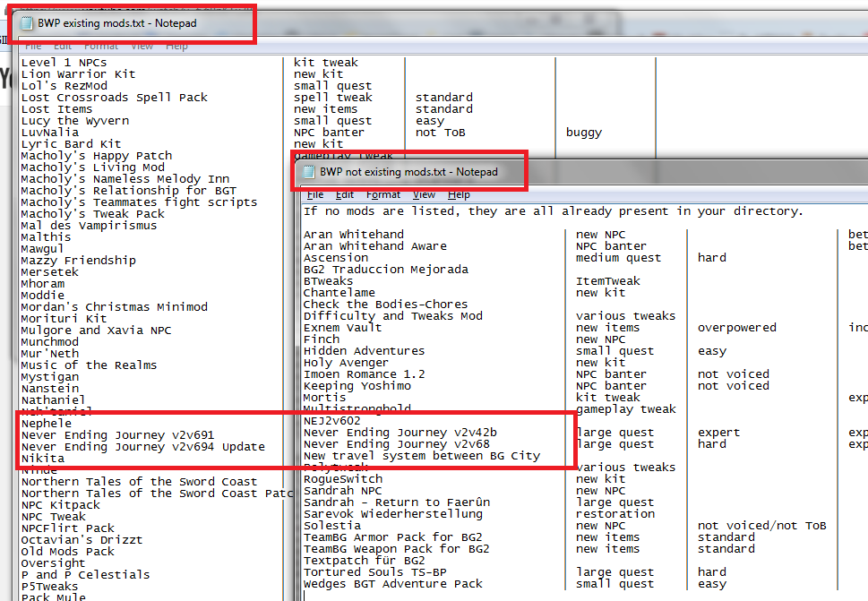Click the 'Lost Crossroads Spell Pack' line

[x=114, y=98]
